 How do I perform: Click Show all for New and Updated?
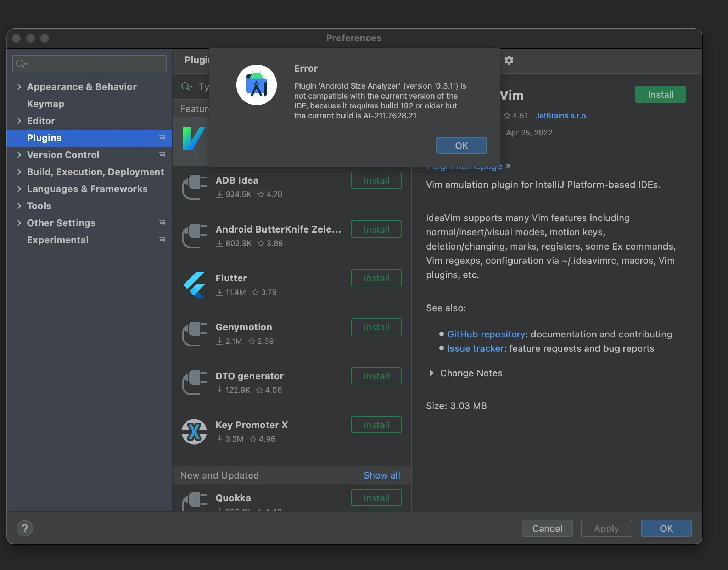[382, 475]
